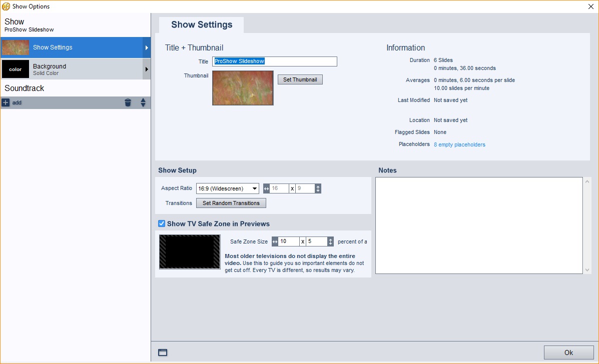
Task: Click the Show Settings thumbnail icon in sidebar
Action: tap(16, 47)
